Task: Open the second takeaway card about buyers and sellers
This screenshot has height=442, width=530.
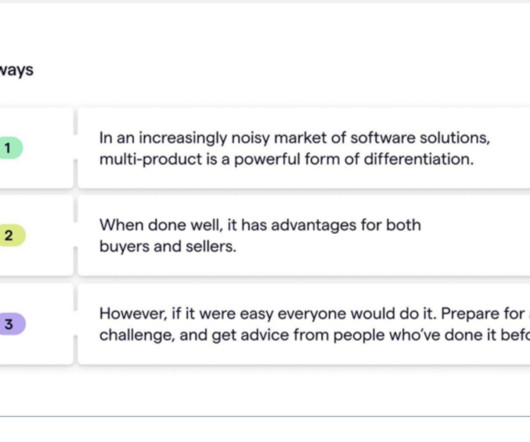Action: (304, 236)
